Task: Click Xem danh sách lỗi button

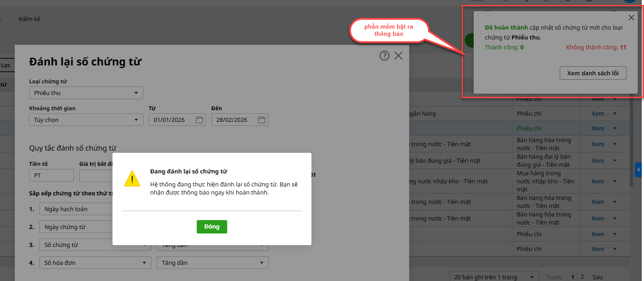Action: click(592, 73)
